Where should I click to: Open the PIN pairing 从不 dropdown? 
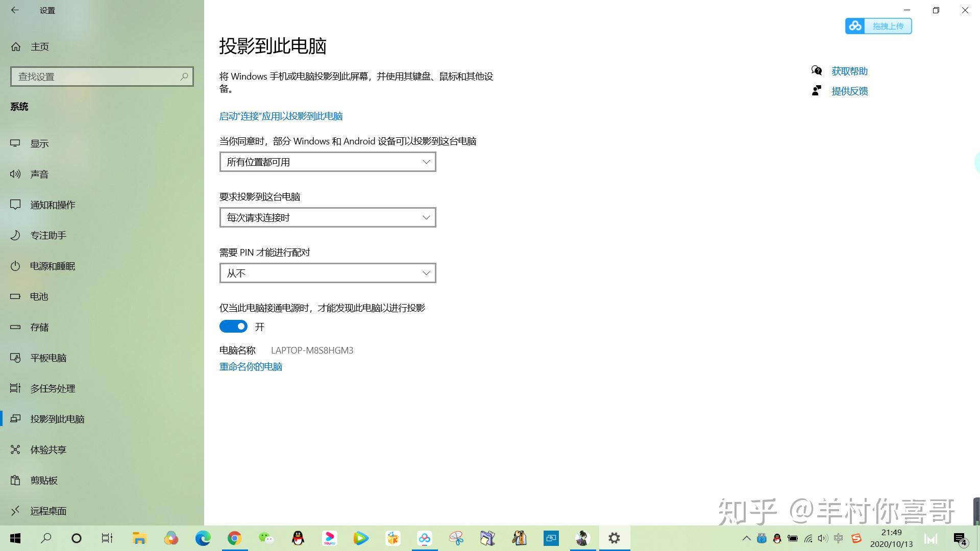(x=327, y=273)
